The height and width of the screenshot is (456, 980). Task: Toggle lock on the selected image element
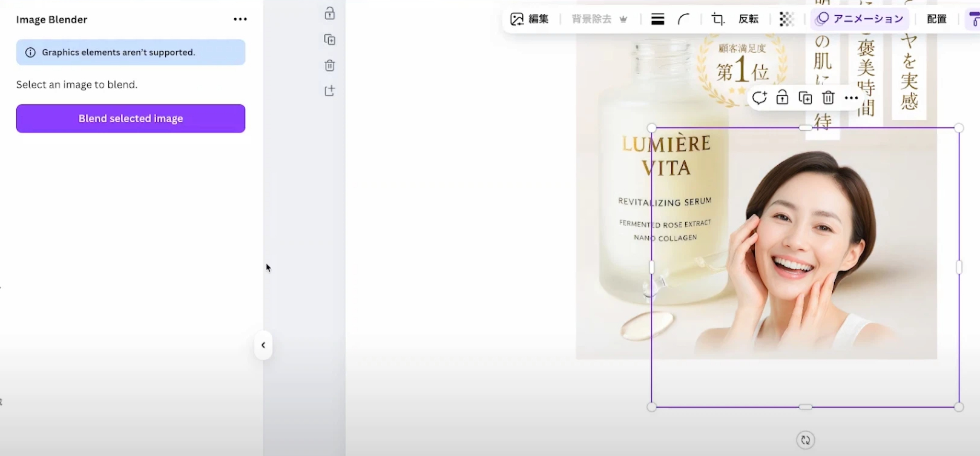coord(782,97)
